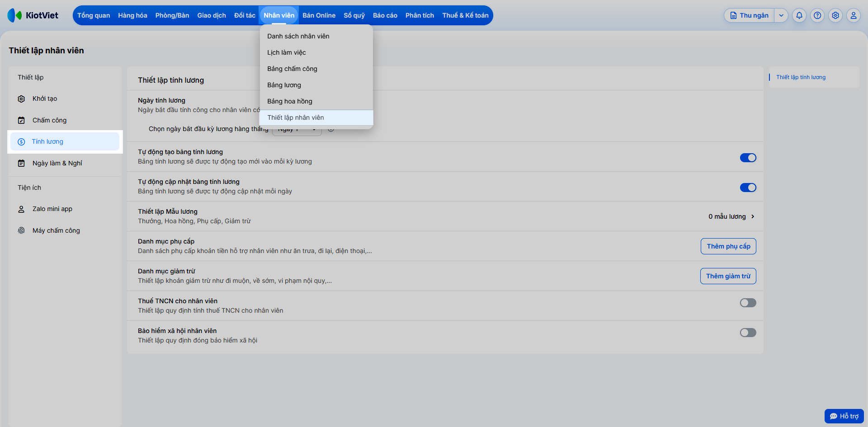Click the Danh mục giảm trừ heading
Screen dimensions: 868x427
click(166, 271)
